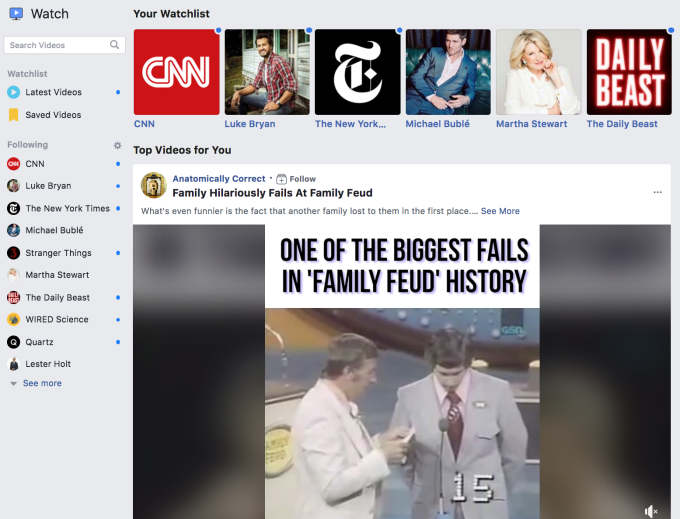This screenshot has width=680, height=519.
Task: Click the Saved Videos bookmark icon
Action: 14,115
